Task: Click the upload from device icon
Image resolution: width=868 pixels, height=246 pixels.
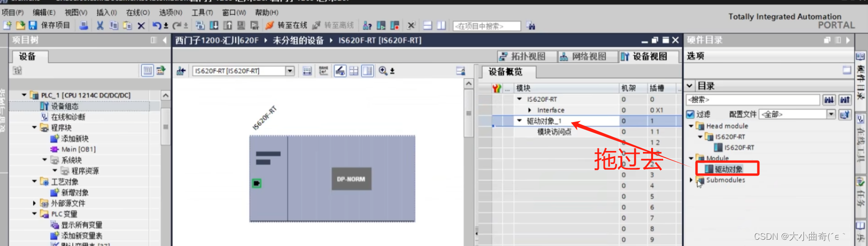Action: coord(228,25)
